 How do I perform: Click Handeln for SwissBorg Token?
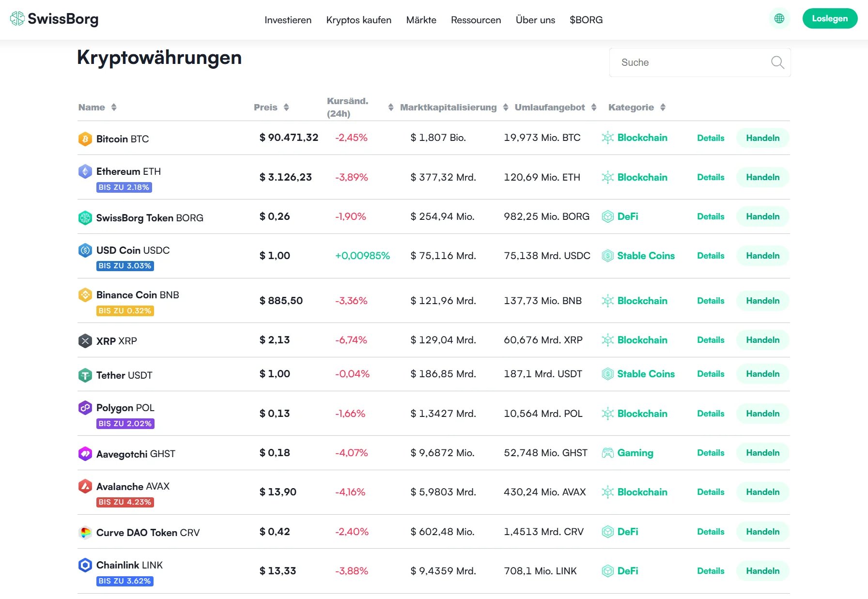coord(763,216)
